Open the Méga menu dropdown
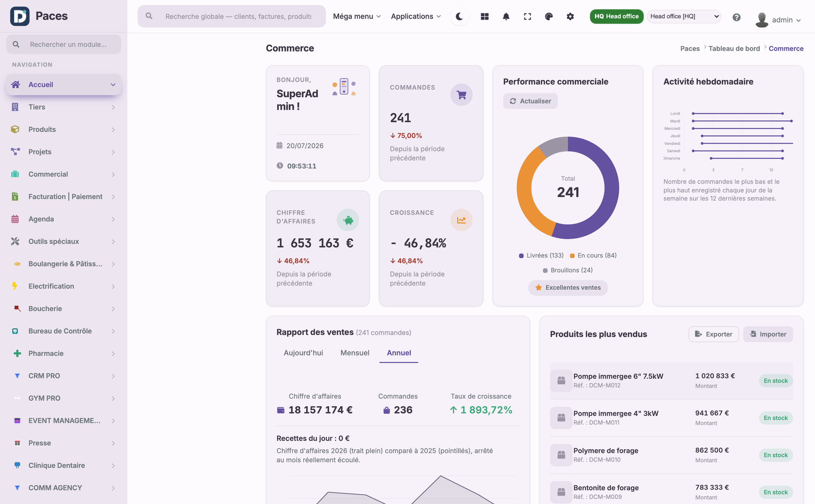 pyautogui.click(x=357, y=16)
